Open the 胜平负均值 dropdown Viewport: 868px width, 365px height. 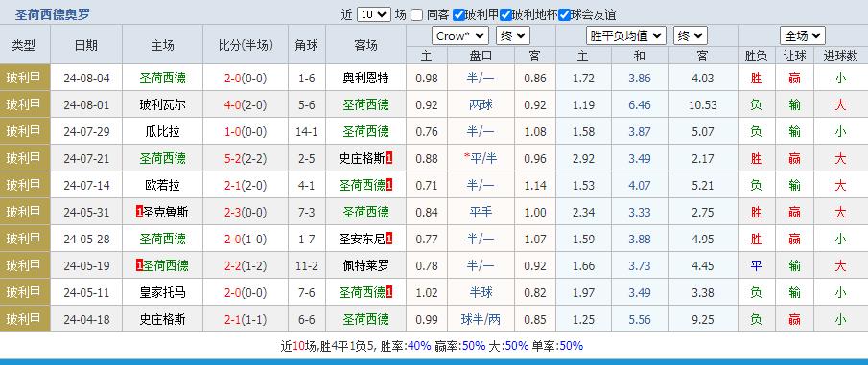click(x=626, y=36)
